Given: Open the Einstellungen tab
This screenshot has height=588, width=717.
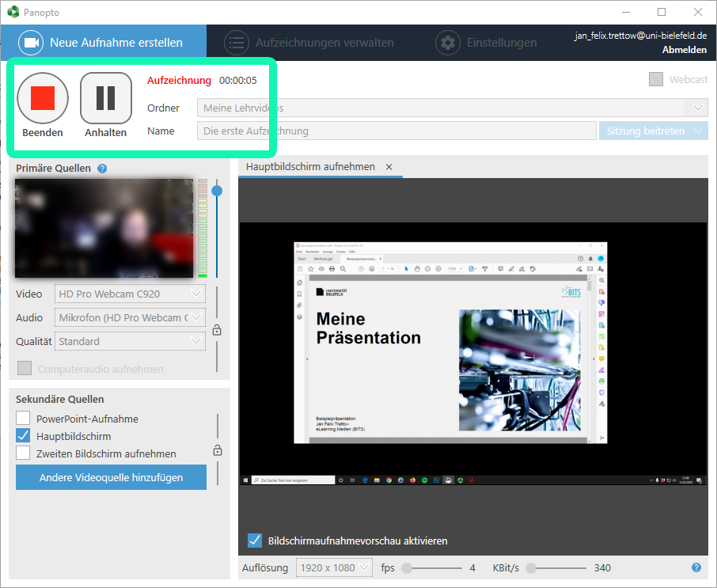Looking at the screenshot, I should click(487, 43).
